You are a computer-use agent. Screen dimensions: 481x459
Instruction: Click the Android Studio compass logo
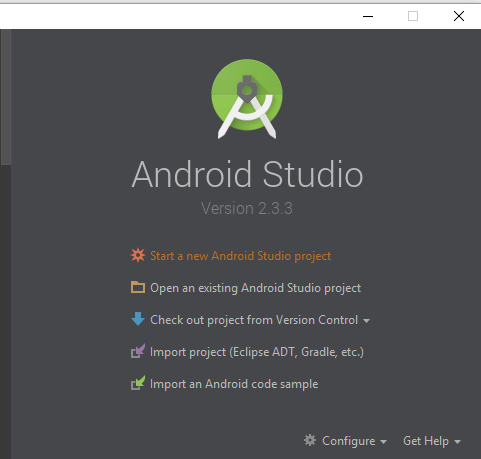coord(247,99)
